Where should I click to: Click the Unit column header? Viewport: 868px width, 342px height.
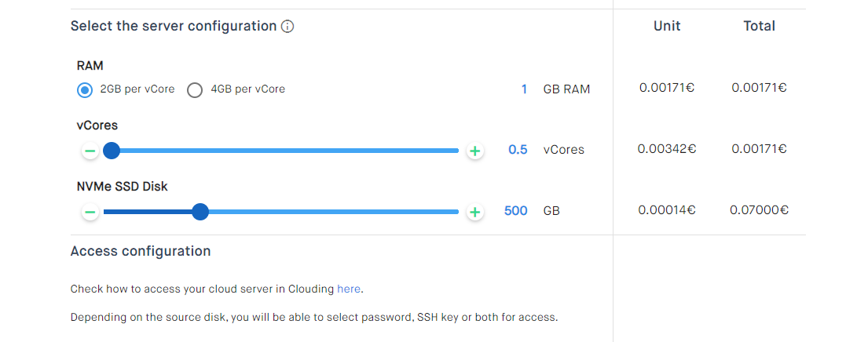pos(667,26)
